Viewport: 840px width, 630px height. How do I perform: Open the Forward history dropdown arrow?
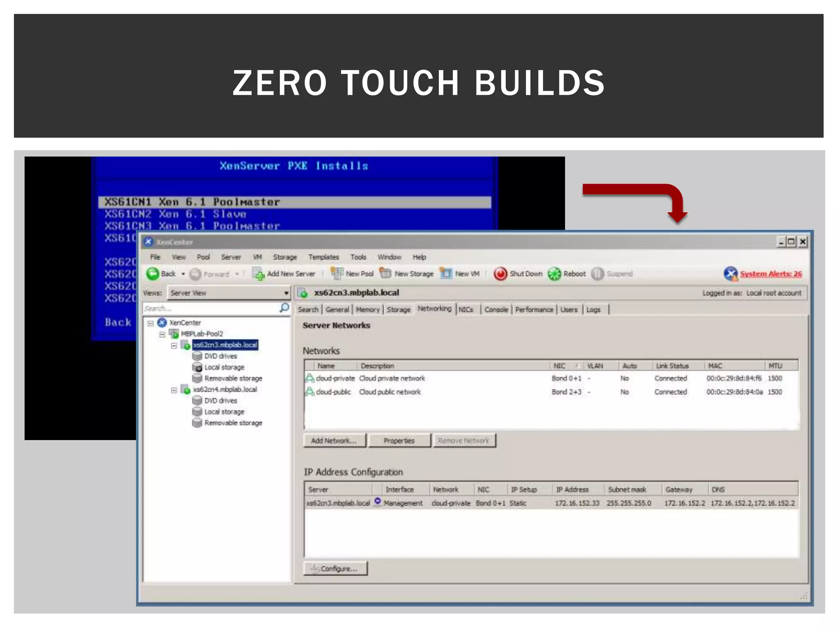tap(237, 274)
